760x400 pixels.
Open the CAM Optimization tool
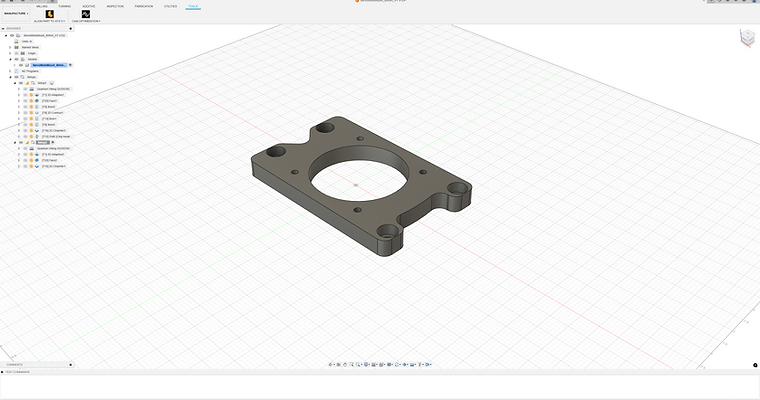(86, 14)
